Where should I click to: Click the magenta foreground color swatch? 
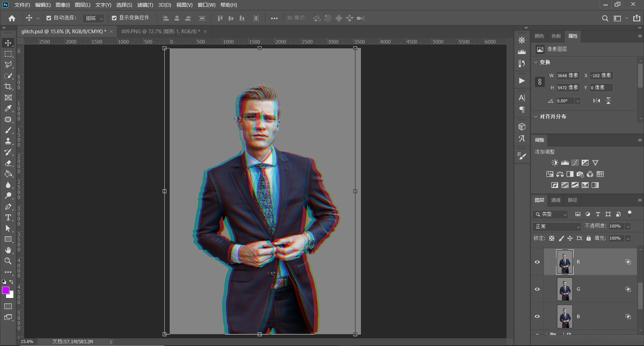point(6,291)
